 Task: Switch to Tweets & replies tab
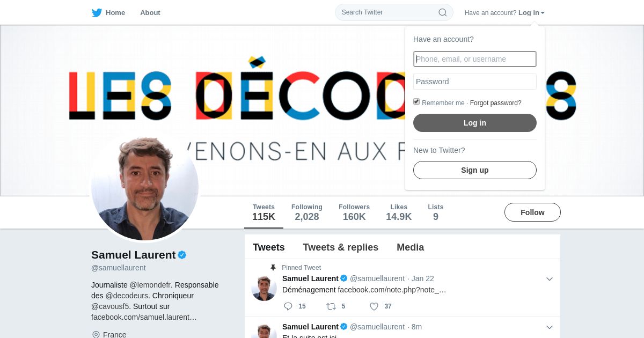point(341,247)
